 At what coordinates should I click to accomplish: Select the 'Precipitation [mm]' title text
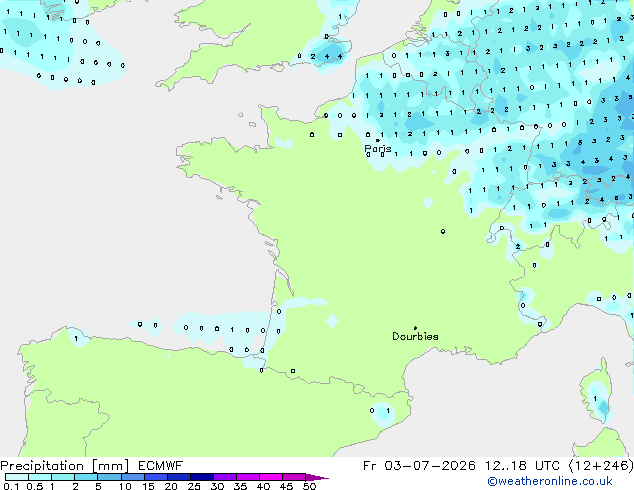pyautogui.click(x=65, y=466)
